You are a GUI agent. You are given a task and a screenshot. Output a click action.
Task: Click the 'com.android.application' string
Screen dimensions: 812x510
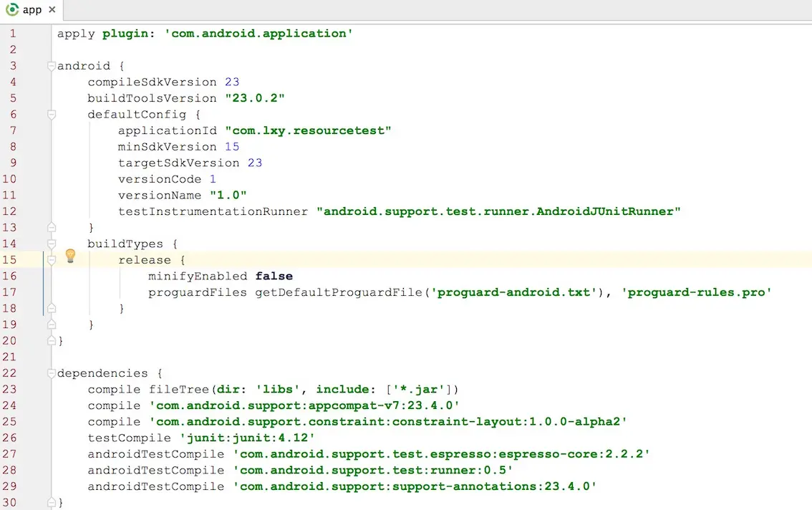point(259,34)
